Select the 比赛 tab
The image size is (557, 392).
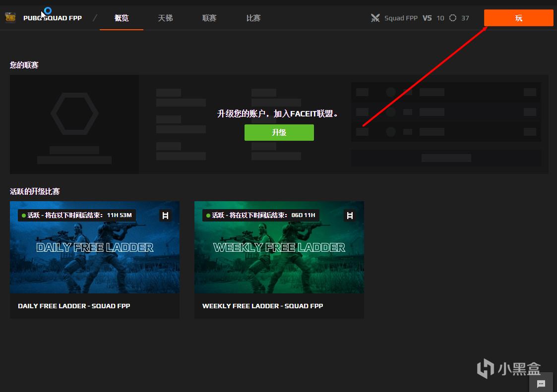click(253, 18)
